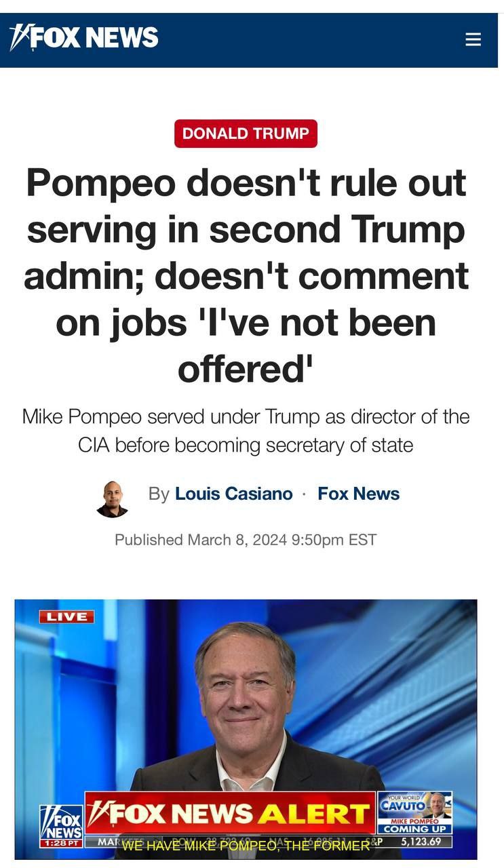Click the author's profile photo
The height and width of the screenshot is (868, 504).
click(x=112, y=499)
